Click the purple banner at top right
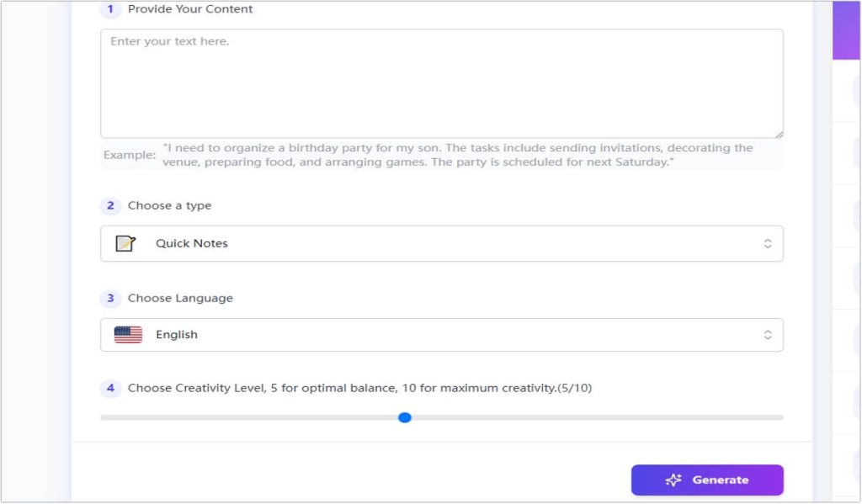 click(x=846, y=29)
